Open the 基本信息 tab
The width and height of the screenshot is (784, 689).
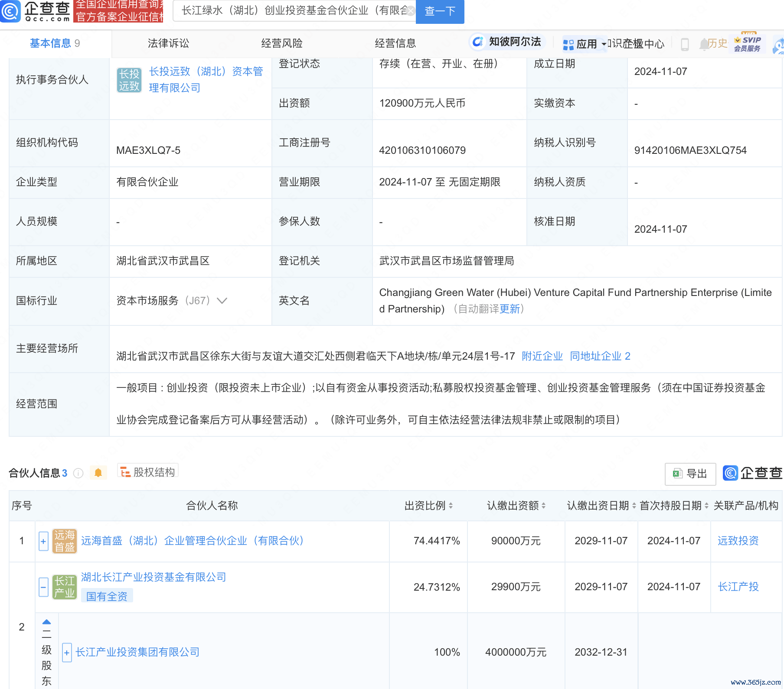pos(55,43)
